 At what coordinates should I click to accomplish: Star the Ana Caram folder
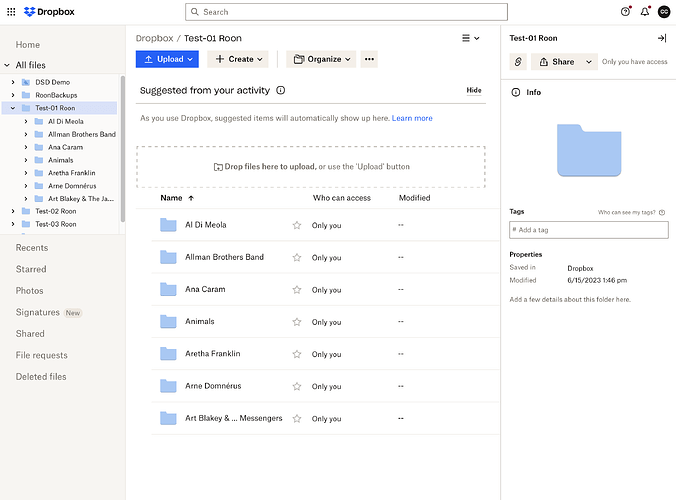(296, 290)
